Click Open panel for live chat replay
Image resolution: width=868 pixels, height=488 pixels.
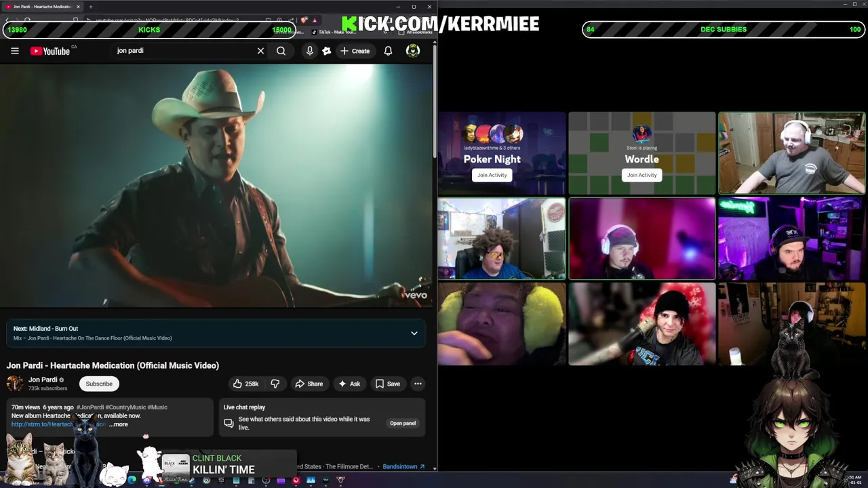coord(403,423)
